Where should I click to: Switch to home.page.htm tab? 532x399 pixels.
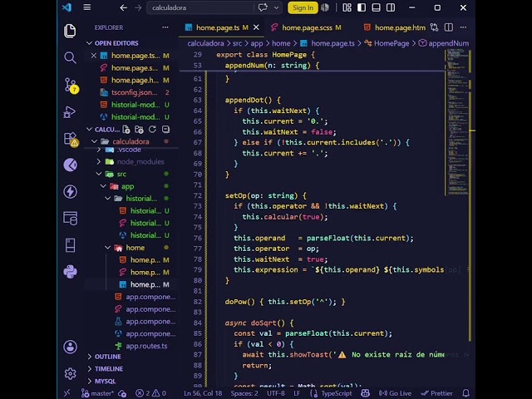tap(395, 27)
